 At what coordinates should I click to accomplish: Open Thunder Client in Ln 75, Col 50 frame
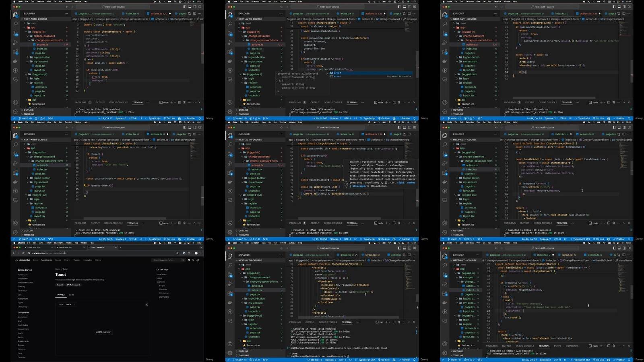(x=230, y=191)
